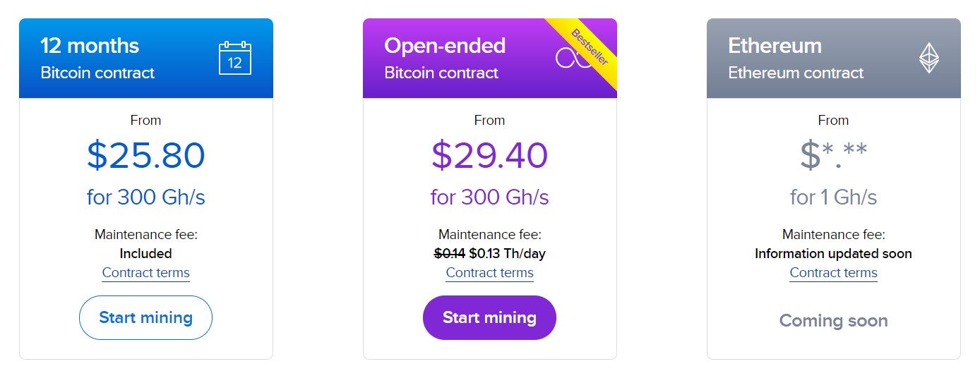Screen dimensions: 980x378
Task: Click the 'Included' maintenance fee text
Action: pyautogui.click(x=146, y=253)
